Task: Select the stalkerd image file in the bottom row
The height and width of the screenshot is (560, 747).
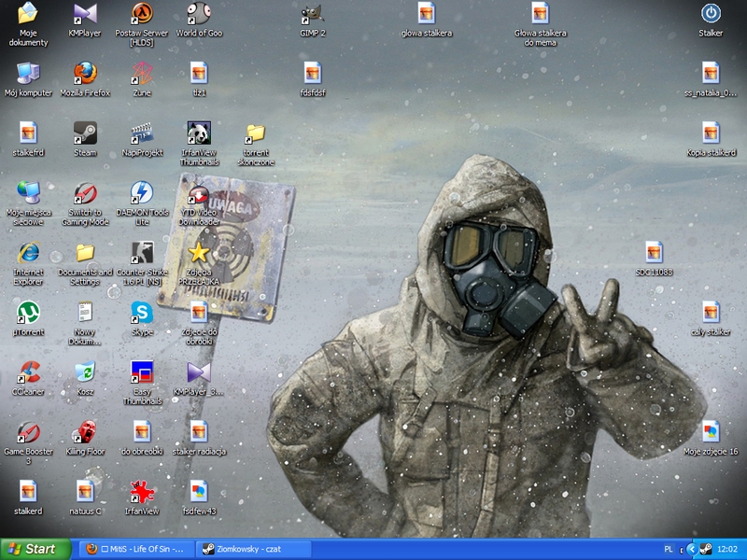Action: tap(28, 492)
